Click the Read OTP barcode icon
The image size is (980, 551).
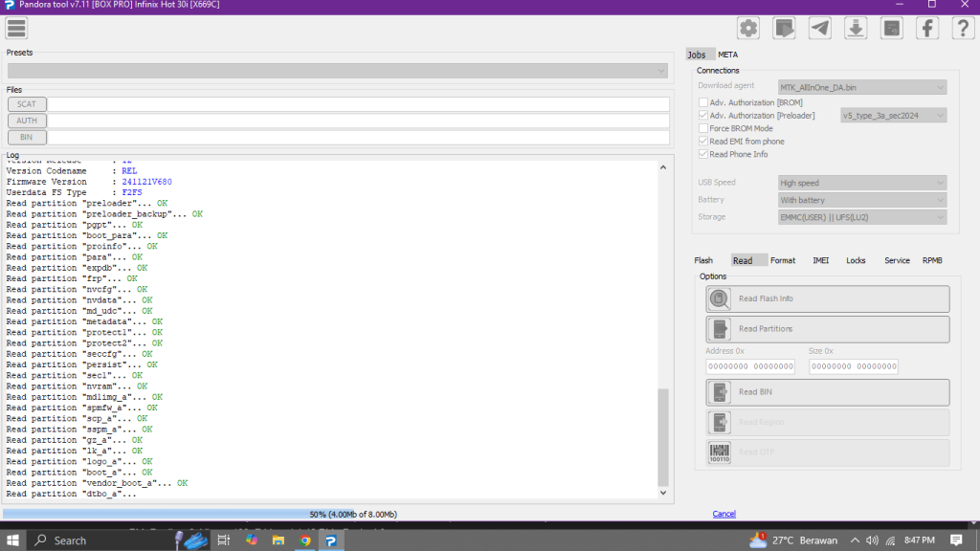(x=720, y=452)
